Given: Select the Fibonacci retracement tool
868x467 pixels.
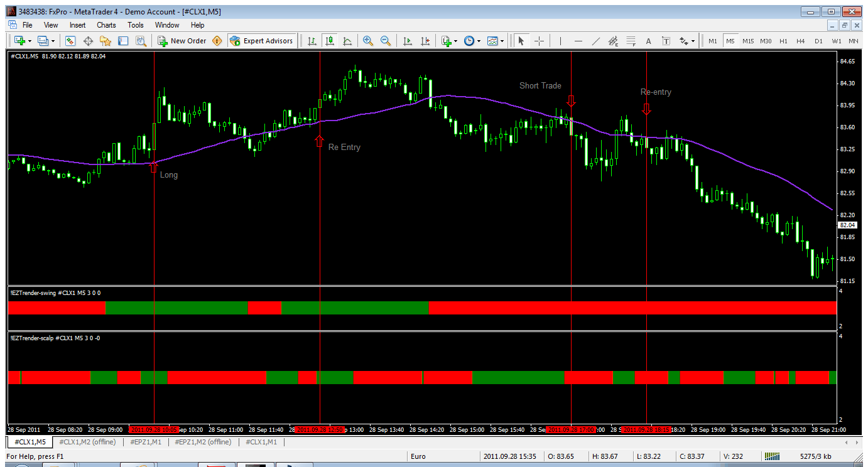Looking at the screenshot, I should click(631, 41).
